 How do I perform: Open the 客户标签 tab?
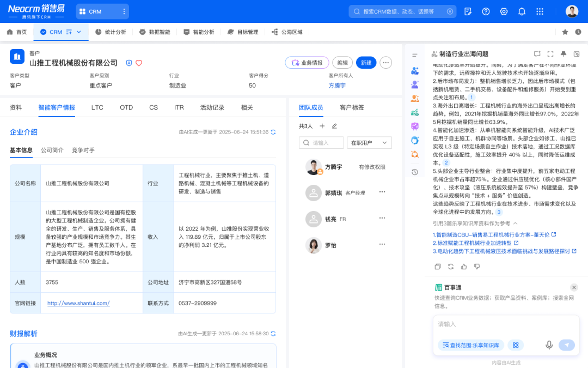point(352,107)
